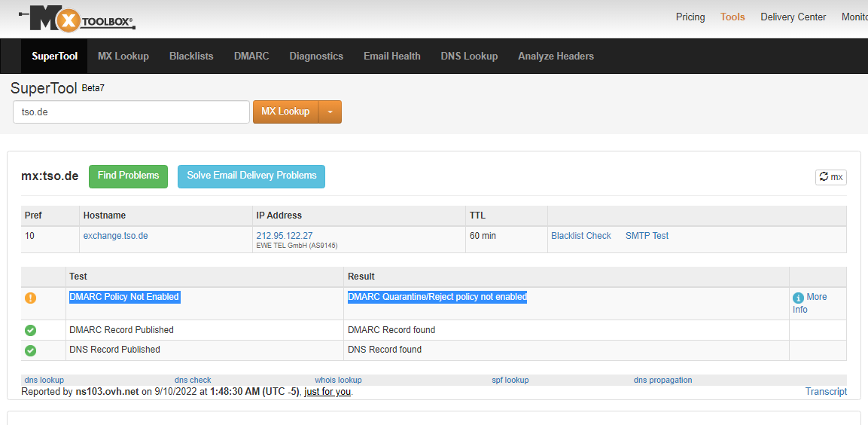Click the 'mx:tso.de' heading
Viewport: 868px width, 425px height.
click(50, 176)
